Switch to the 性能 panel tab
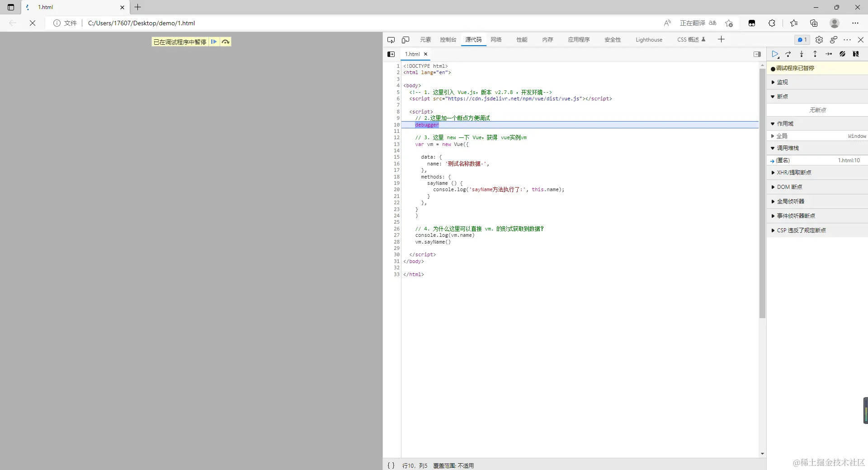 click(x=522, y=40)
